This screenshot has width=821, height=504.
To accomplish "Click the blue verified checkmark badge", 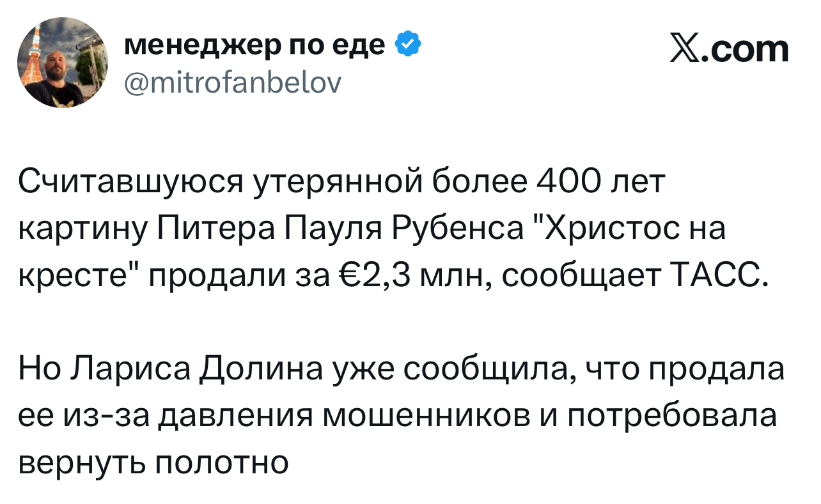I will click(408, 45).
